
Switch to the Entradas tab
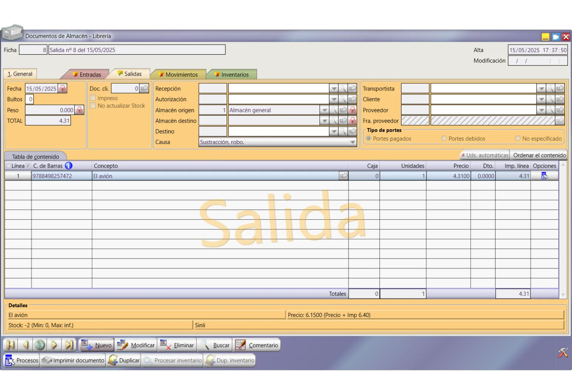[x=87, y=75]
